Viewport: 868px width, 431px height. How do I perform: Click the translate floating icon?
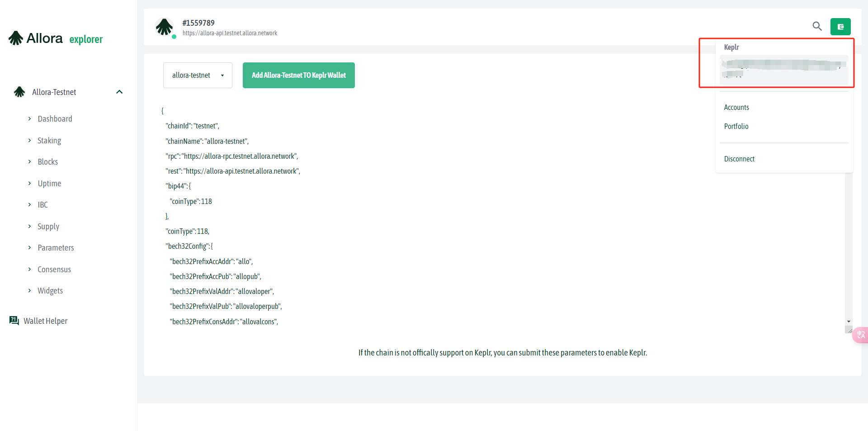click(861, 335)
